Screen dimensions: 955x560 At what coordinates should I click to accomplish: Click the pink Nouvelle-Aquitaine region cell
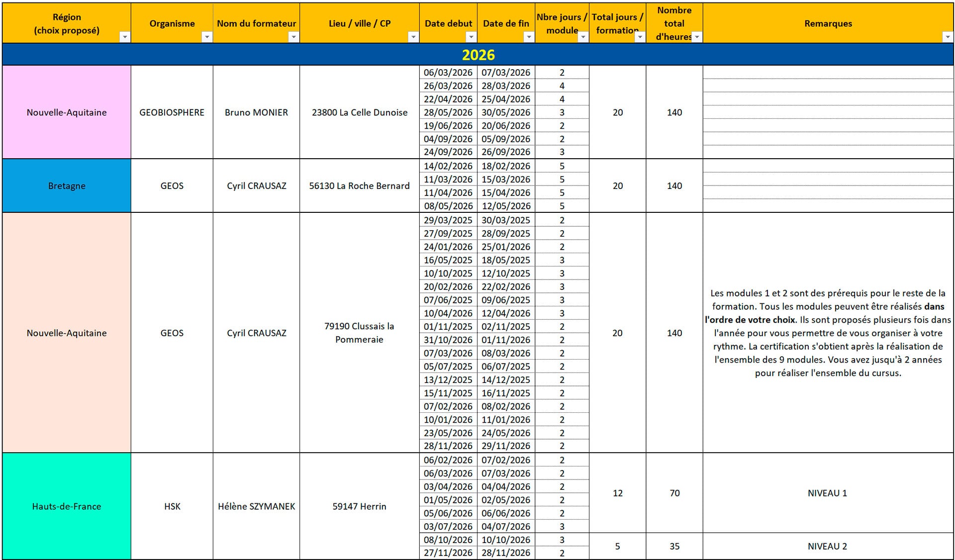[x=67, y=112]
